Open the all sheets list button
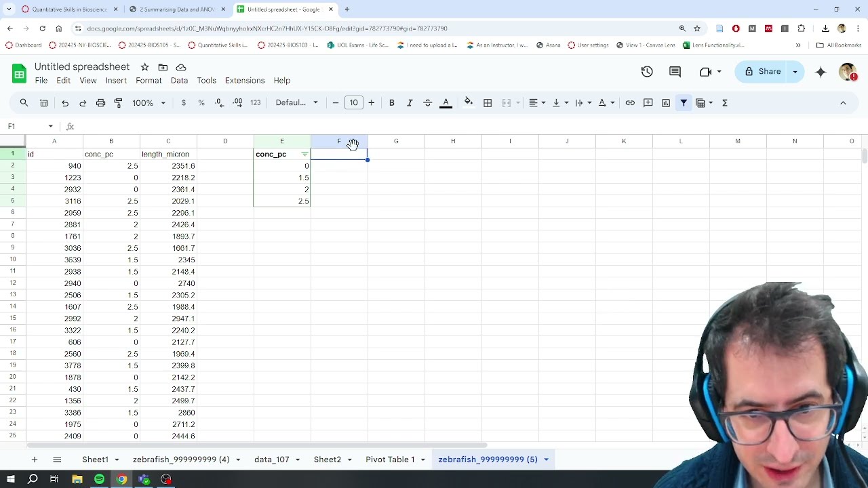The width and height of the screenshot is (868, 488). 57,460
